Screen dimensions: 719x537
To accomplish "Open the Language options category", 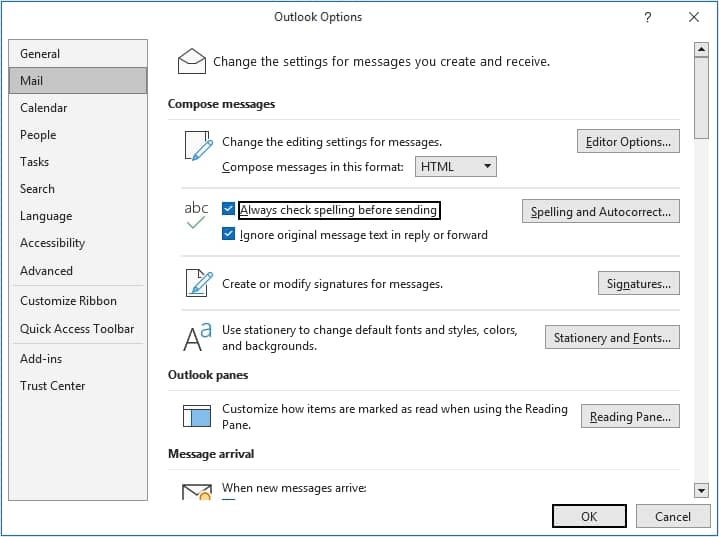I will coord(78,216).
